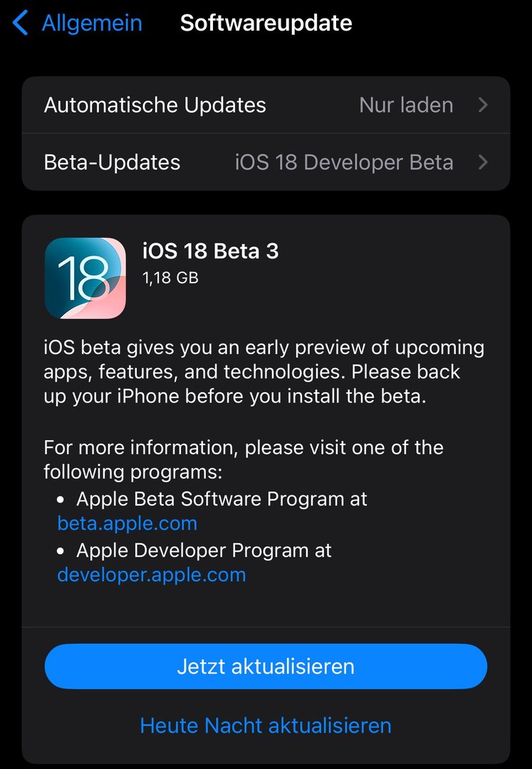Tap the iOS 18 Developer Beta value
Screen dimensions: 532x769
pyautogui.click(x=344, y=162)
